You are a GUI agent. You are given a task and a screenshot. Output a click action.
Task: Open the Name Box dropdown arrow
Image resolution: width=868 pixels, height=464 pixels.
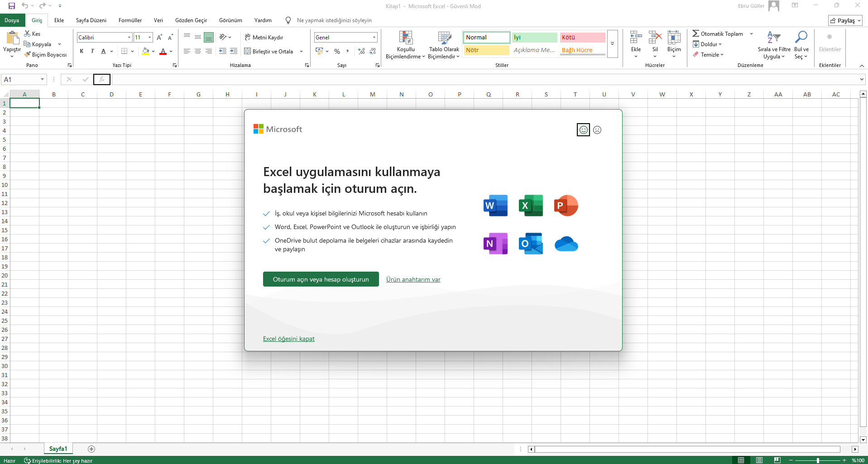(42, 79)
